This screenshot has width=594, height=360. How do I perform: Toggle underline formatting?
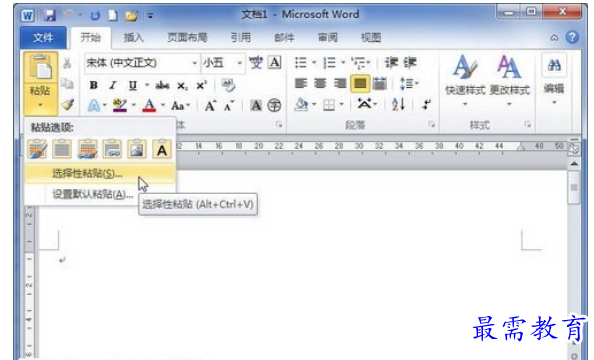(x=132, y=86)
